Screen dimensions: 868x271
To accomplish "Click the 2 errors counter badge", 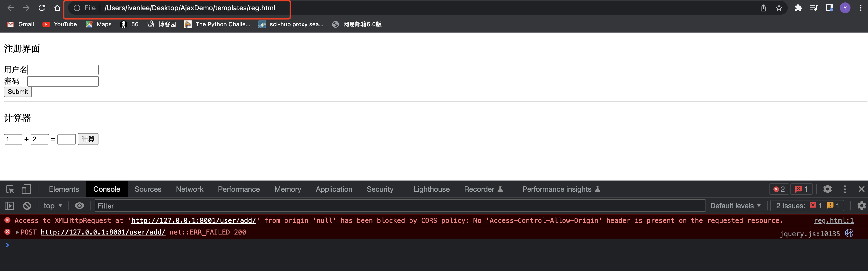I will [x=779, y=189].
